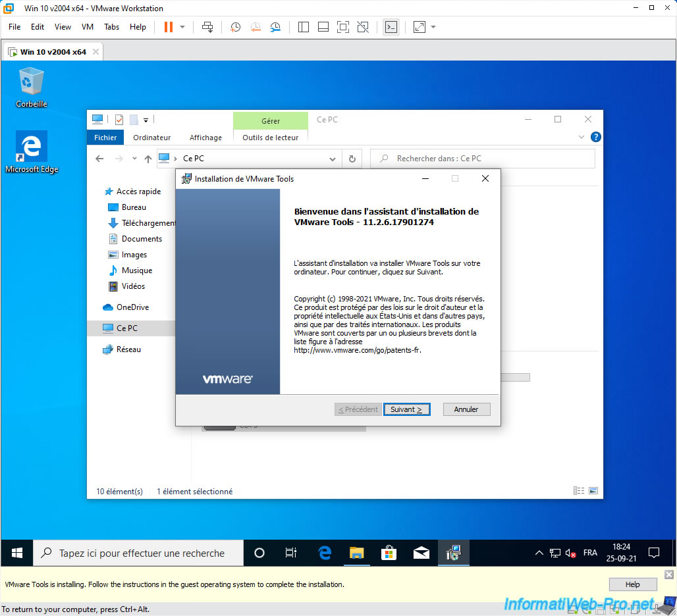The image size is (677, 616).
Task: Take a snapshot of the VM
Action: (235, 27)
